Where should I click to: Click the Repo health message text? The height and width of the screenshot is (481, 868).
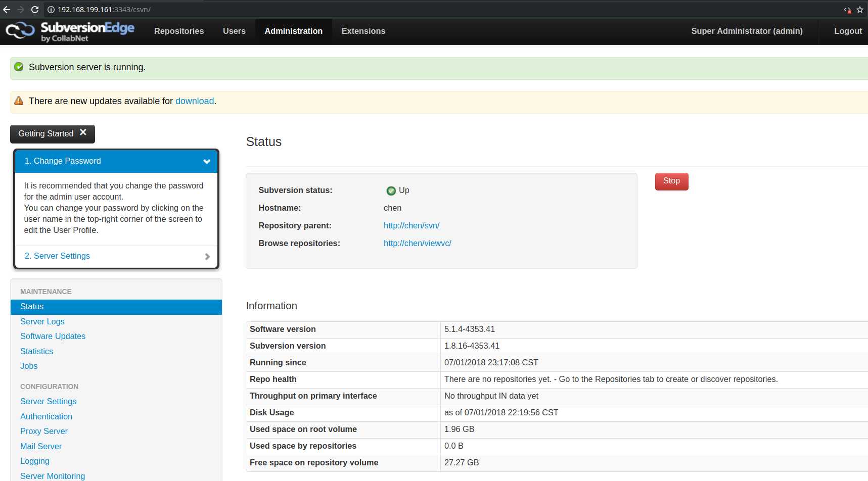[x=611, y=379]
